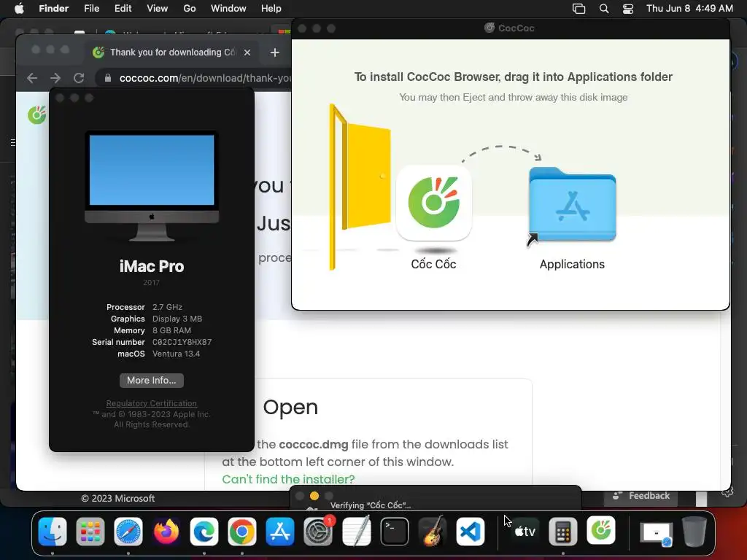Screen dimensions: 747x560
Task: Open TextEdit from the Dock
Action: [356, 531]
